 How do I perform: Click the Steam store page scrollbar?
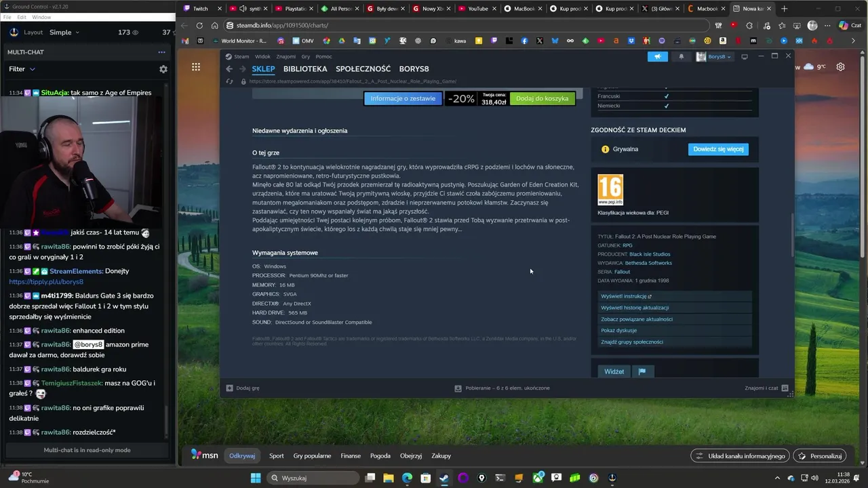(x=791, y=235)
